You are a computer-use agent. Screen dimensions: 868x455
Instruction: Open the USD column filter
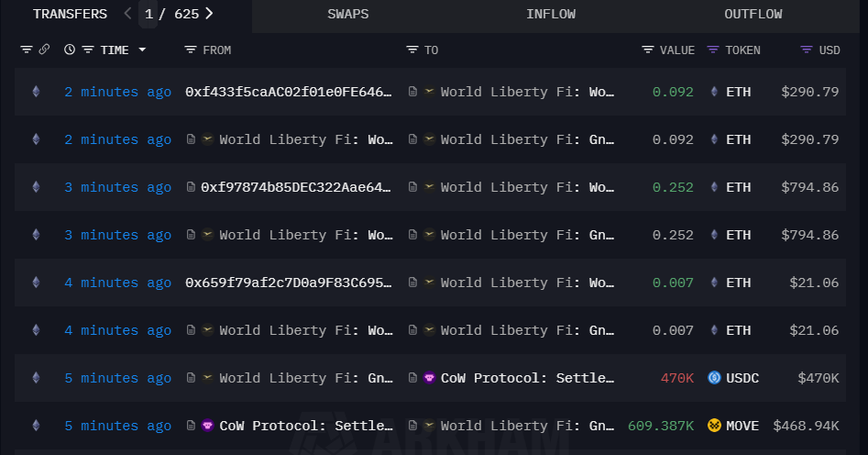(x=806, y=50)
